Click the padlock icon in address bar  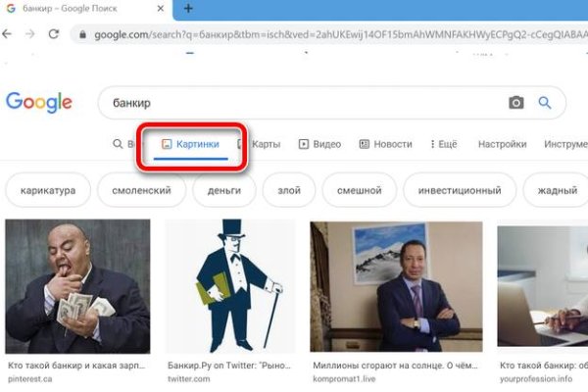coord(82,34)
